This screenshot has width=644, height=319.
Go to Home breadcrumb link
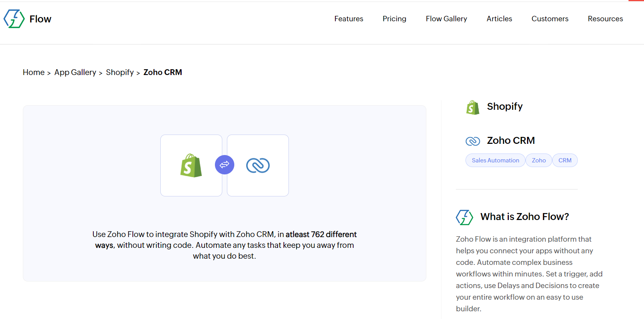click(x=34, y=72)
